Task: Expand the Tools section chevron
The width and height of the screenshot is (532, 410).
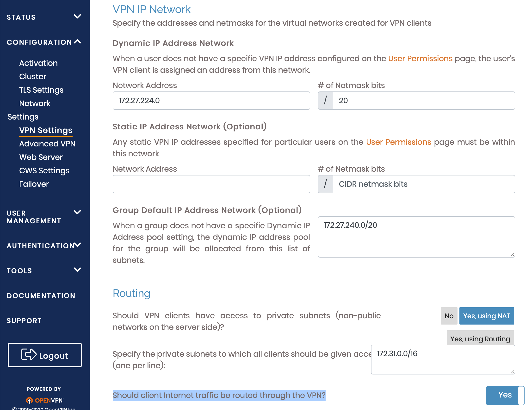Action: coord(77,270)
